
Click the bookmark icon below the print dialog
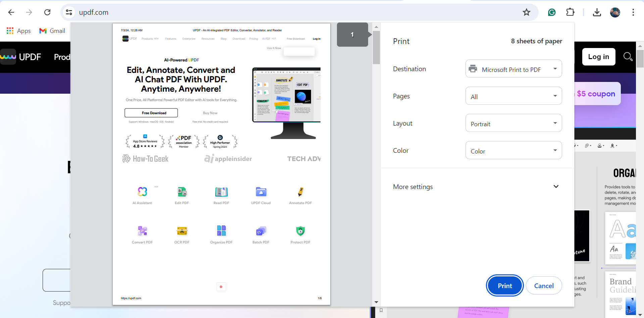(381, 310)
